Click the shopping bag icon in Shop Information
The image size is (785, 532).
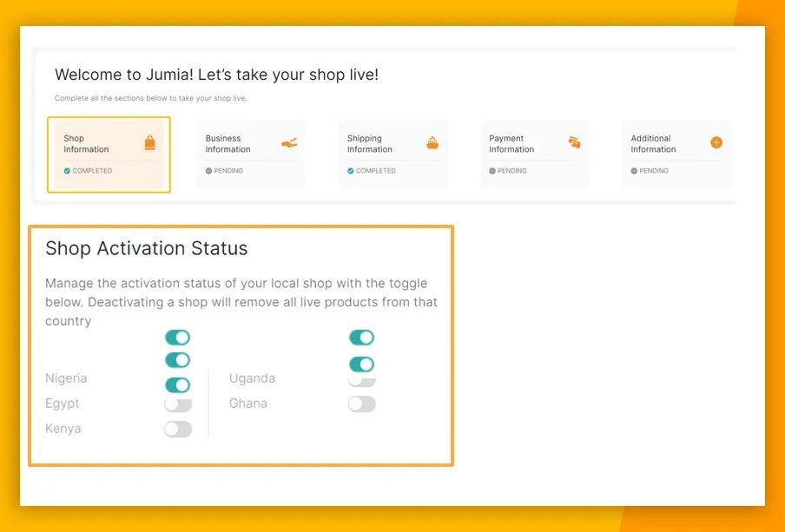(149, 143)
